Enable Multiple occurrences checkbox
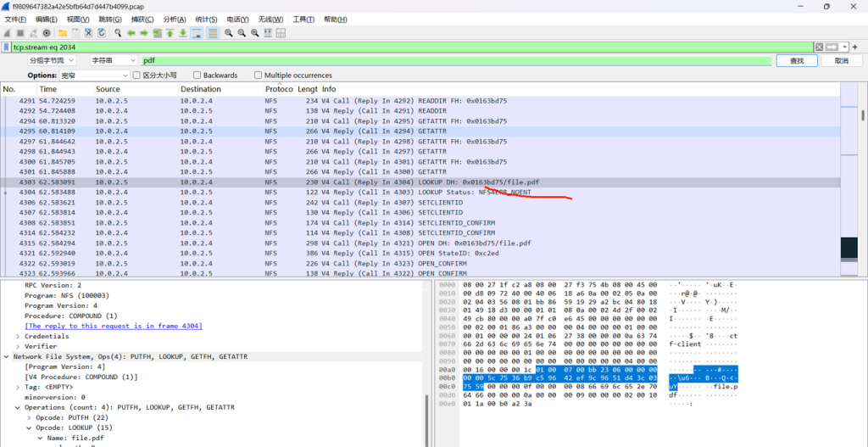 click(259, 75)
